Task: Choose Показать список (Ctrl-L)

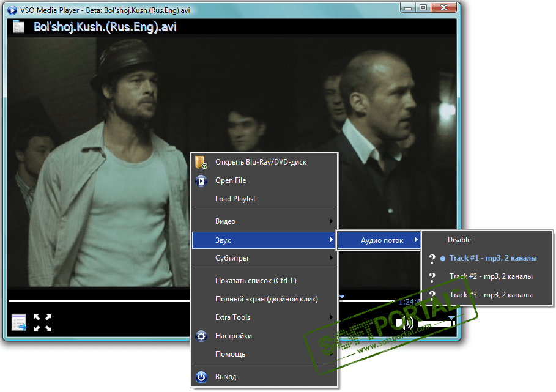Action: [x=264, y=281]
